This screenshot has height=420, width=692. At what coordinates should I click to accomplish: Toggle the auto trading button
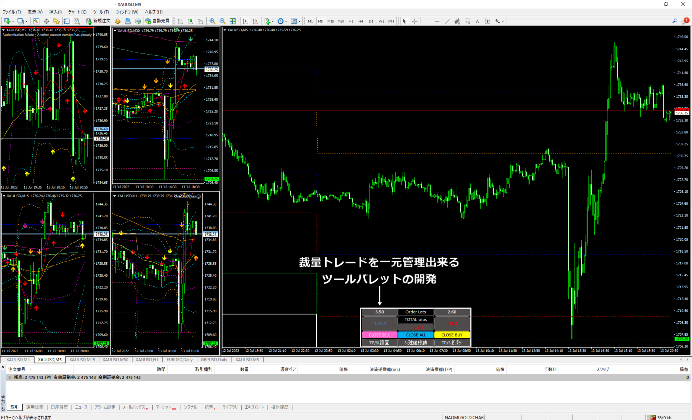[x=158, y=21]
